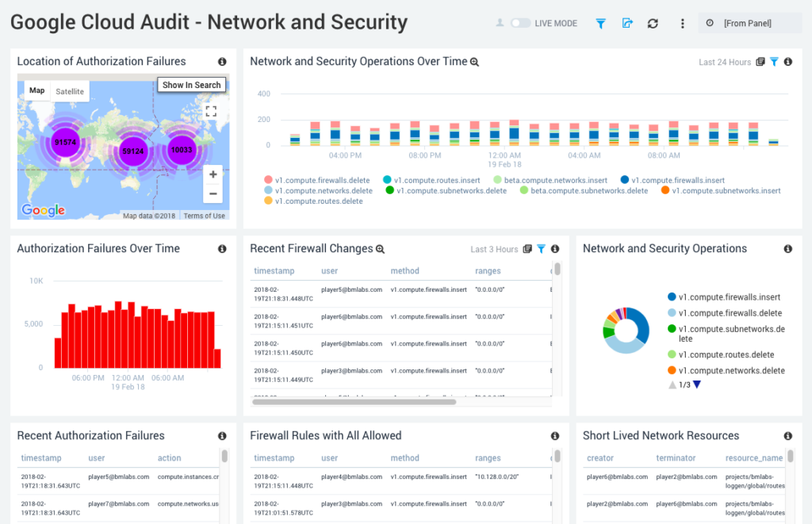Toggle v1.compute.firewalls.insert series in bar chart legend

pos(672,180)
